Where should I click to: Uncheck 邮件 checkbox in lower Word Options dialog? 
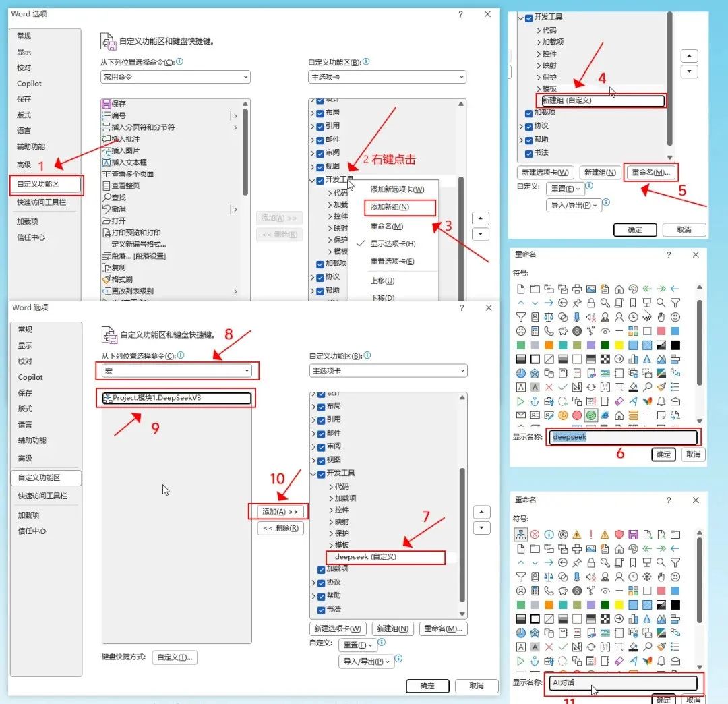click(322, 434)
